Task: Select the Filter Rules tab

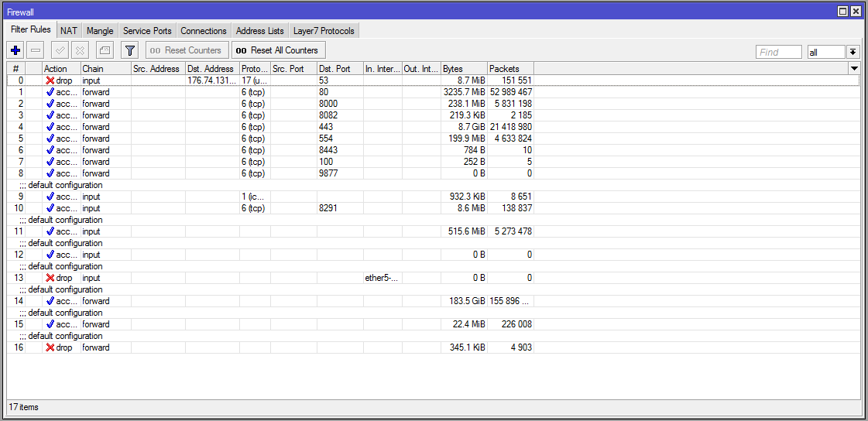Action: (31, 29)
